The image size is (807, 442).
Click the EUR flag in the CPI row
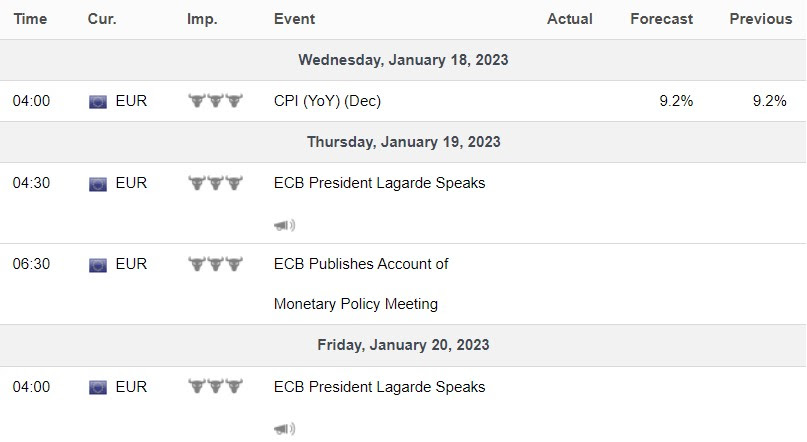tap(98, 101)
